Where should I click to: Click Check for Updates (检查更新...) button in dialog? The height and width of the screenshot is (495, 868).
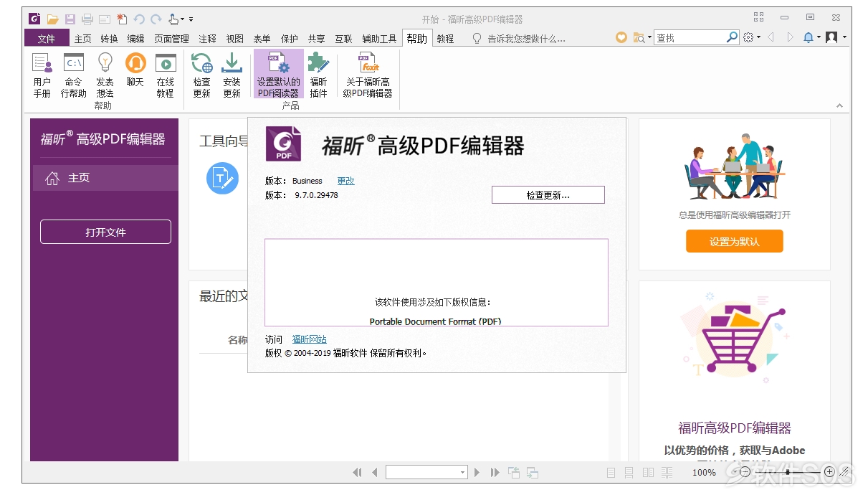[x=548, y=194]
